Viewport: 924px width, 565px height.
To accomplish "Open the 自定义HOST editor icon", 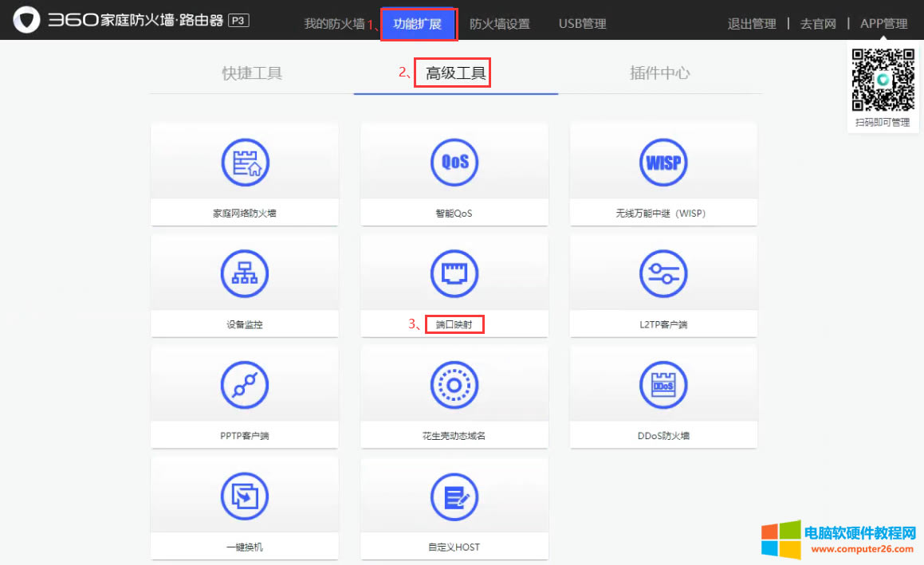I will pyautogui.click(x=454, y=495).
